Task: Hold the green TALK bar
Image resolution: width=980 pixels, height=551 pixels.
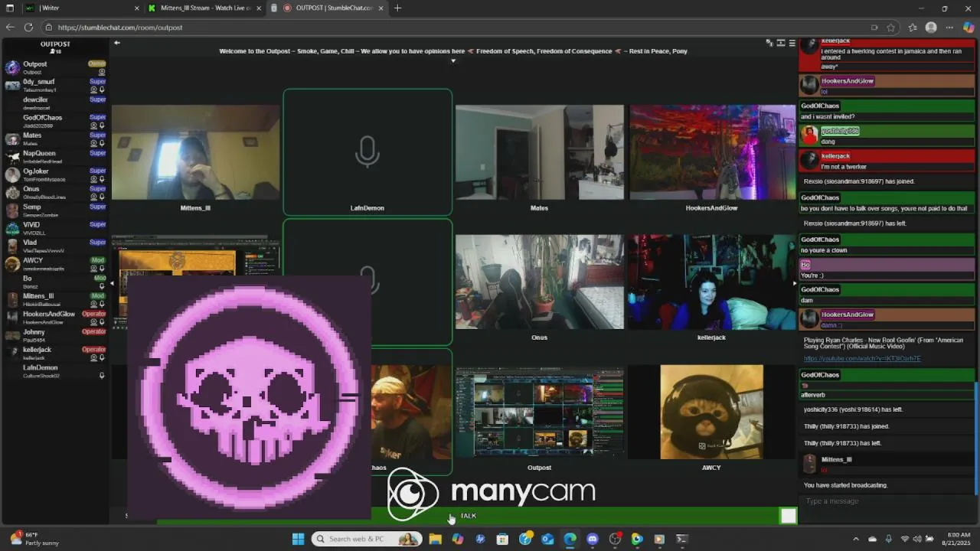Action: point(467,516)
